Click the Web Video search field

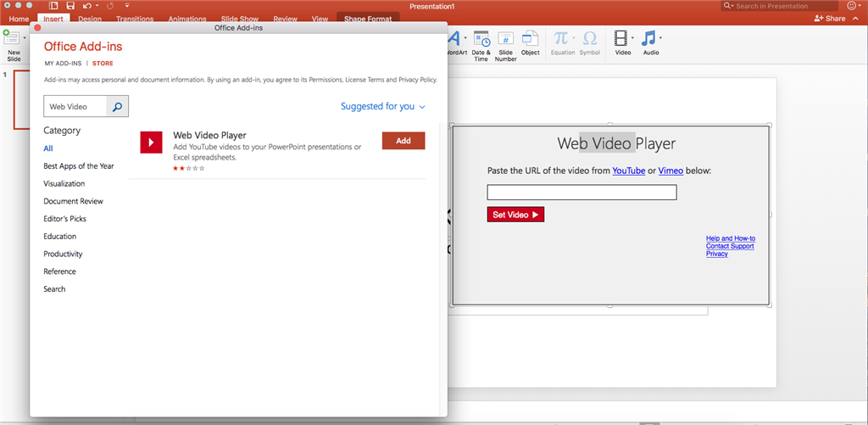(x=75, y=106)
